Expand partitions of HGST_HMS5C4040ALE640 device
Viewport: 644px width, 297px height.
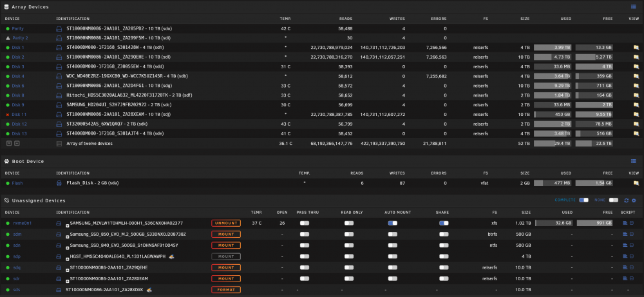tap(68, 258)
